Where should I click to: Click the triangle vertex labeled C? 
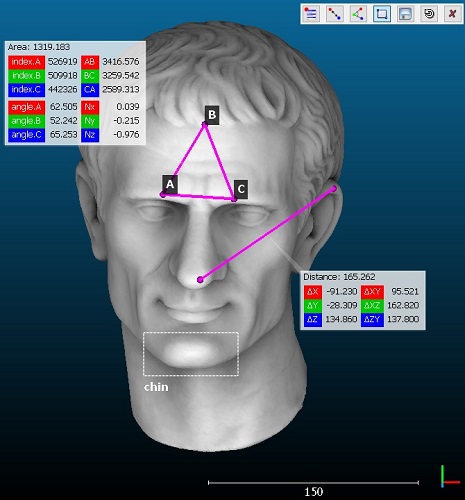pos(234,199)
